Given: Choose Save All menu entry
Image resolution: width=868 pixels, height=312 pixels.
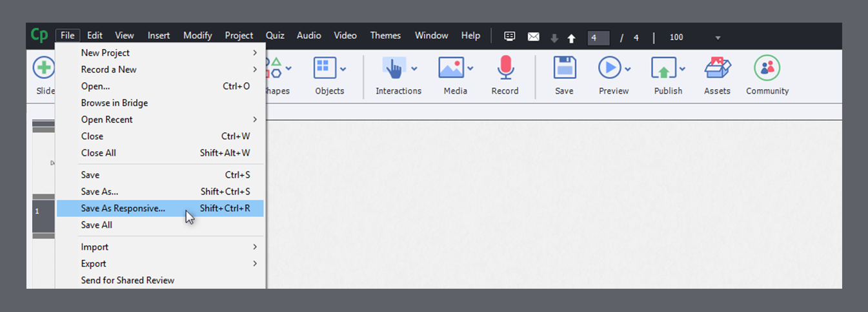Looking at the screenshot, I should coord(160,225).
